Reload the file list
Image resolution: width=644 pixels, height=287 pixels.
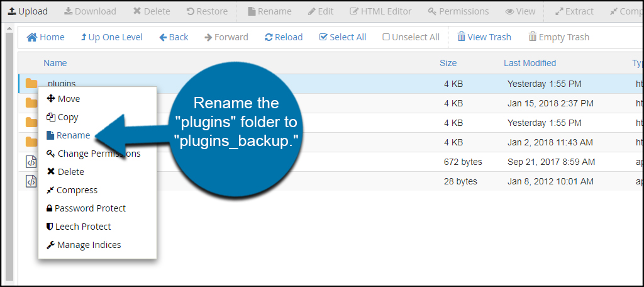(284, 37)
